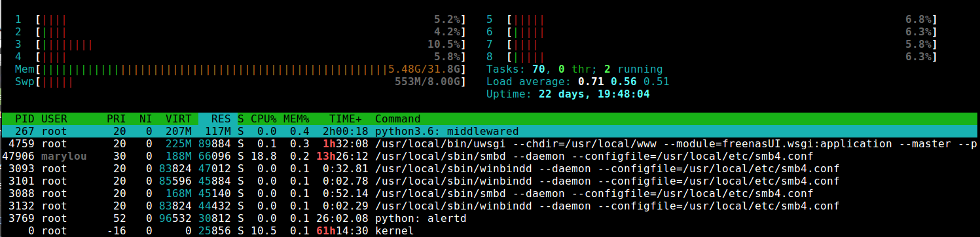Viewport: 980px width, 237px height.
Task: Click the 5.48G/31.8G memory value
Action: (x=424, y=69)
